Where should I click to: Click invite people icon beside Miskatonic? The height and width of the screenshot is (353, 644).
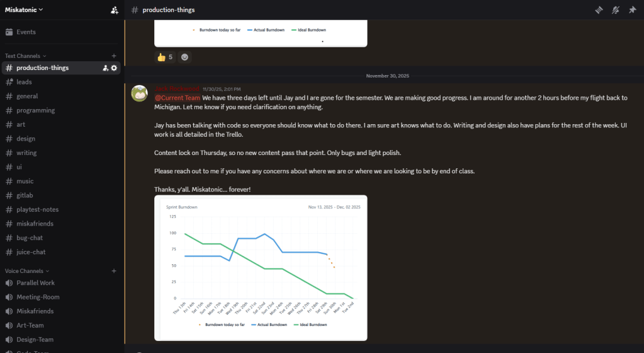pyautogui.click(x=114, y=10)
